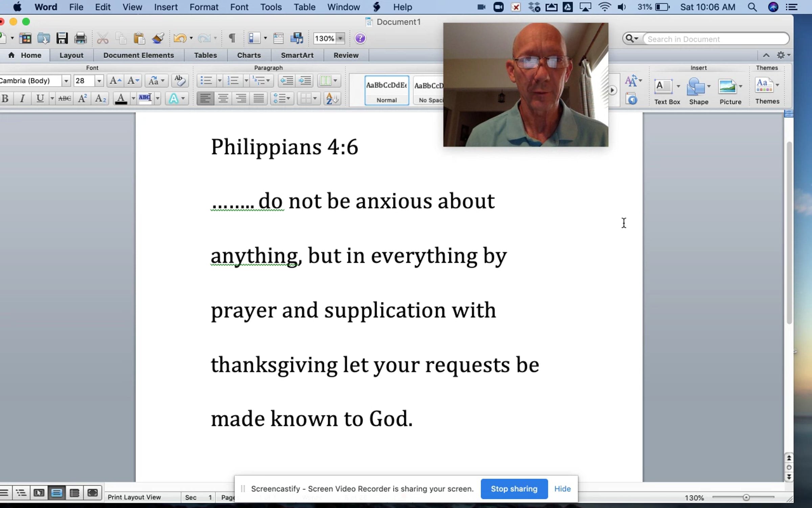Select center text alignment
This screenshot has height=508, width=812.
click(x=223, y=99)
